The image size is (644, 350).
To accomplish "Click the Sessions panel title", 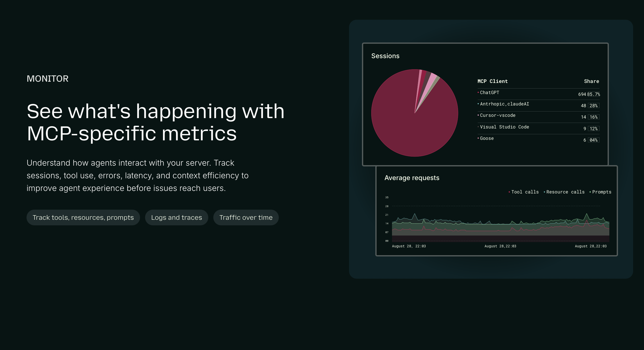I will tap(385, 56).
